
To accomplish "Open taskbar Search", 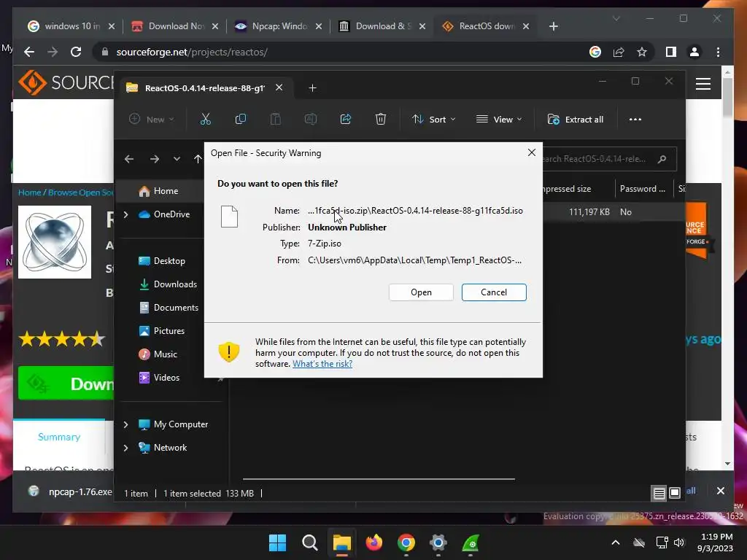I will 309,542.
